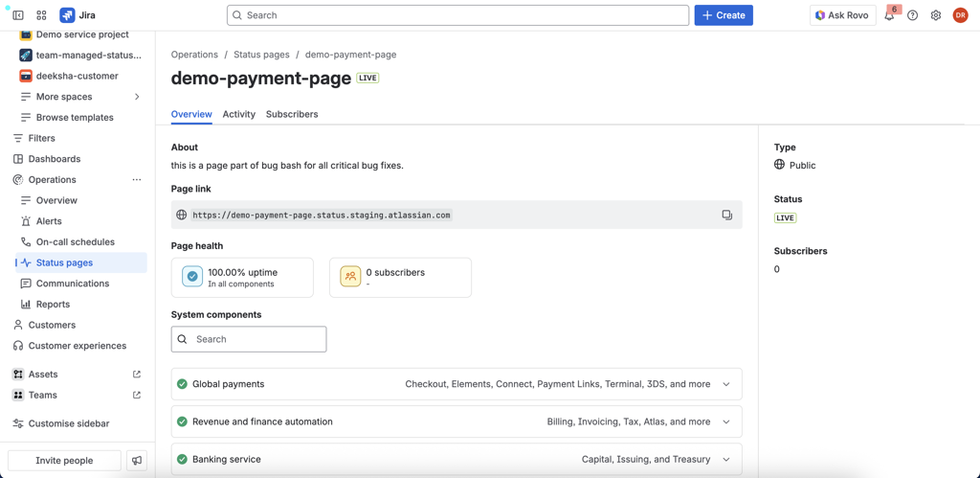The image size is (980, 478).
Task: Focus the top Search field
Action: click(x=457, y=15)
